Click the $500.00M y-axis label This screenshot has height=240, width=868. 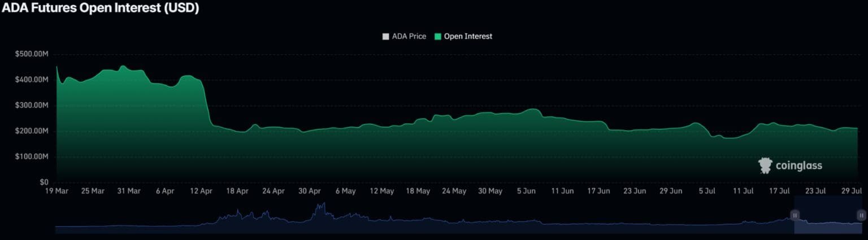[x=32, y=54]
